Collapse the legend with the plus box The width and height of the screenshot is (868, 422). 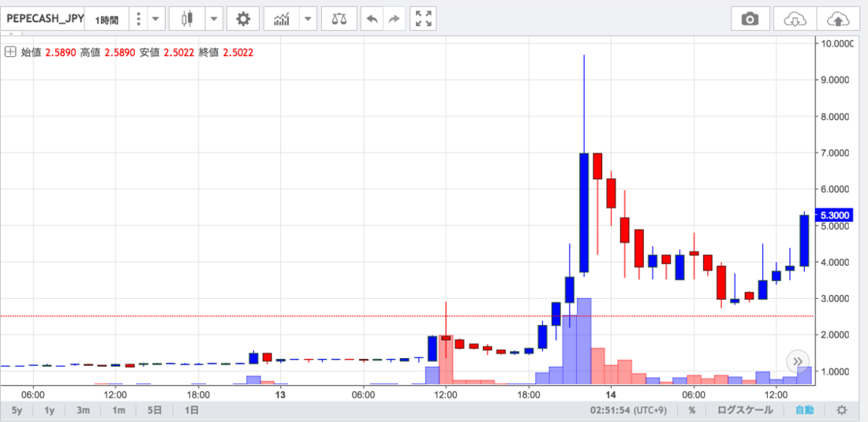point(9,52)
